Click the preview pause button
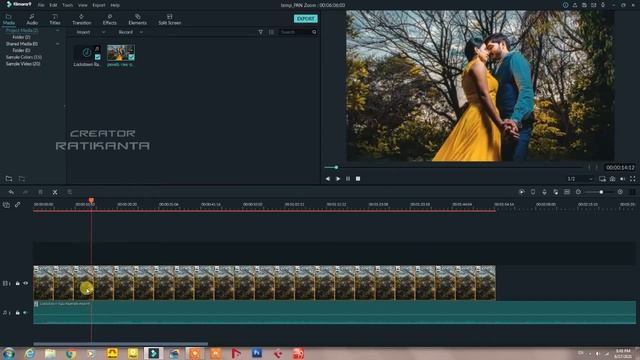 click(x=348, y=179)
